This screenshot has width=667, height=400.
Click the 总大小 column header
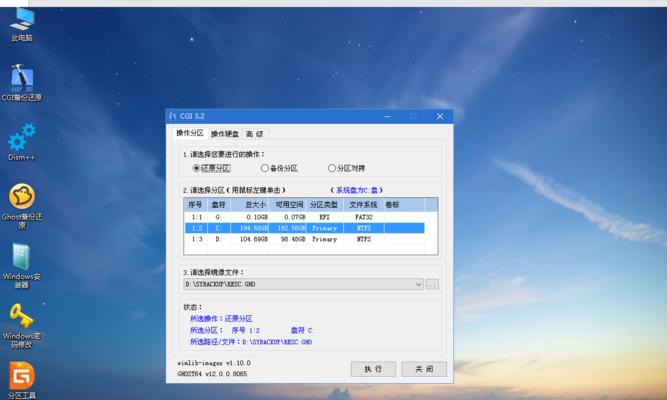click(249, 205)
